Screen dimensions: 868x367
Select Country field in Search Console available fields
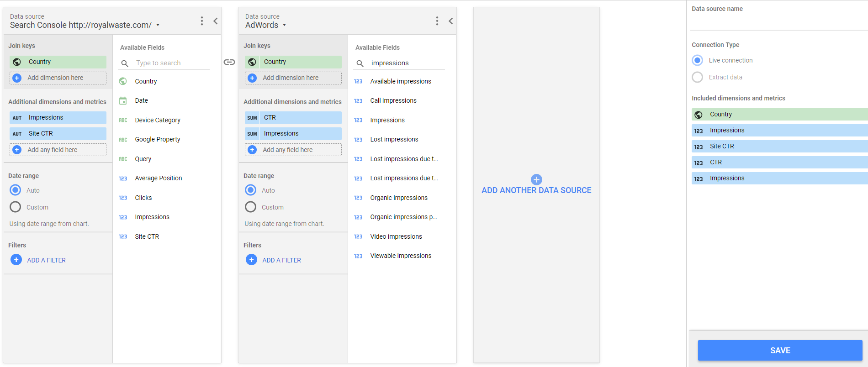tap(146, 81)
